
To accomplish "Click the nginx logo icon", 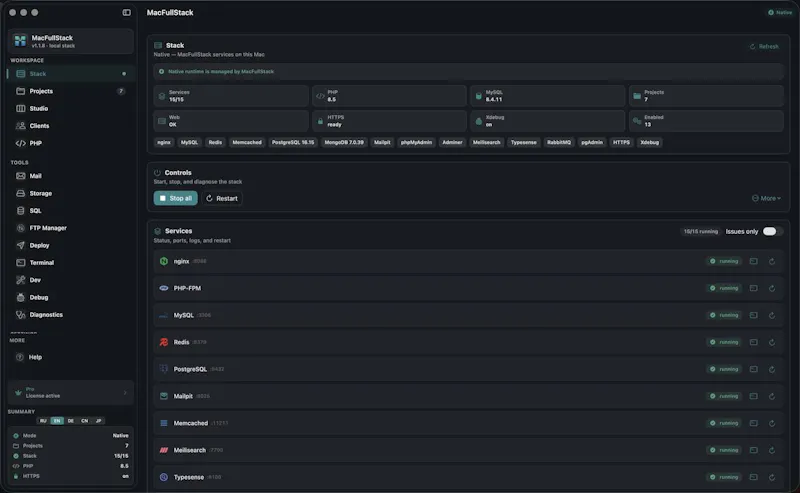I will point(164,261).
